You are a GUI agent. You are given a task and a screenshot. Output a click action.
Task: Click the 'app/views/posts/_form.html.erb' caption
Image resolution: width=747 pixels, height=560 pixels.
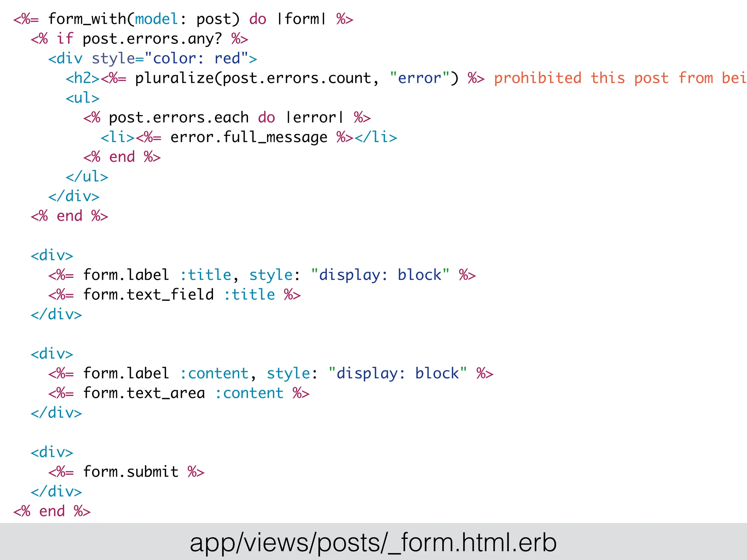[x=373, y=542]
